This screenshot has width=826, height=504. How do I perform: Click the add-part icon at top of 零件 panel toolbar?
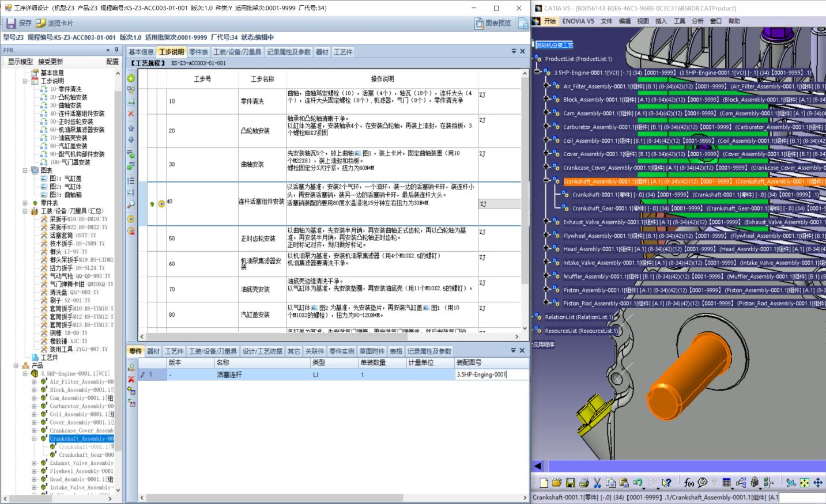tap(131, 367)
